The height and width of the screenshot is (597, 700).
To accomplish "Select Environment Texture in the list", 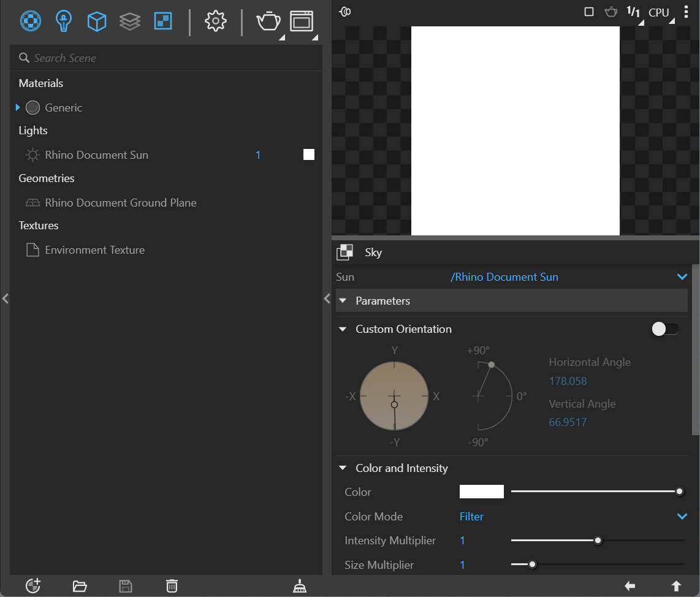I will click(x=94, y=250).
